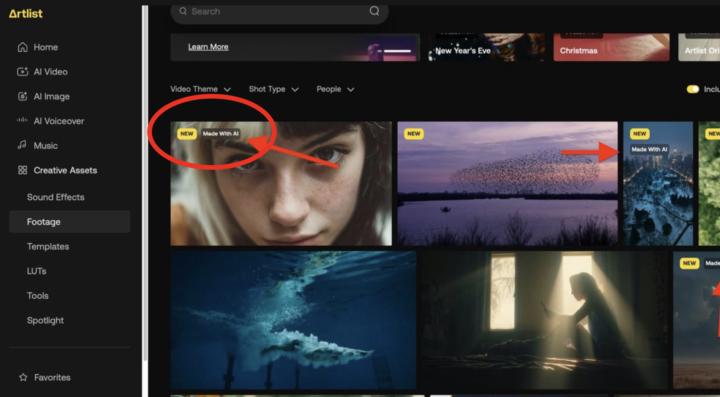Open Tools category
Viewport: 720px width, 397px height.
(37, 296)
